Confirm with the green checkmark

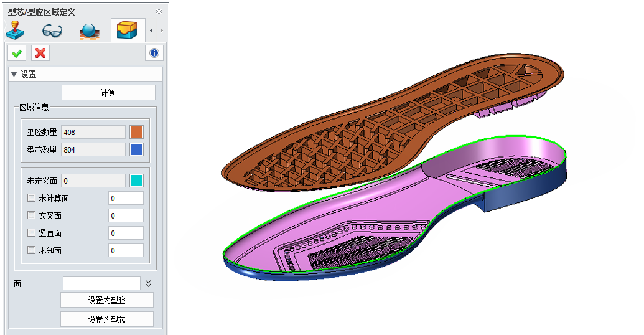(x=17, y=53)
